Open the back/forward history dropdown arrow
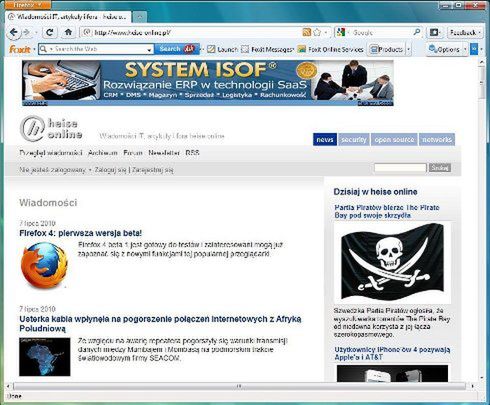The height and width of the screenshot is (405, 490). point(36,33)
